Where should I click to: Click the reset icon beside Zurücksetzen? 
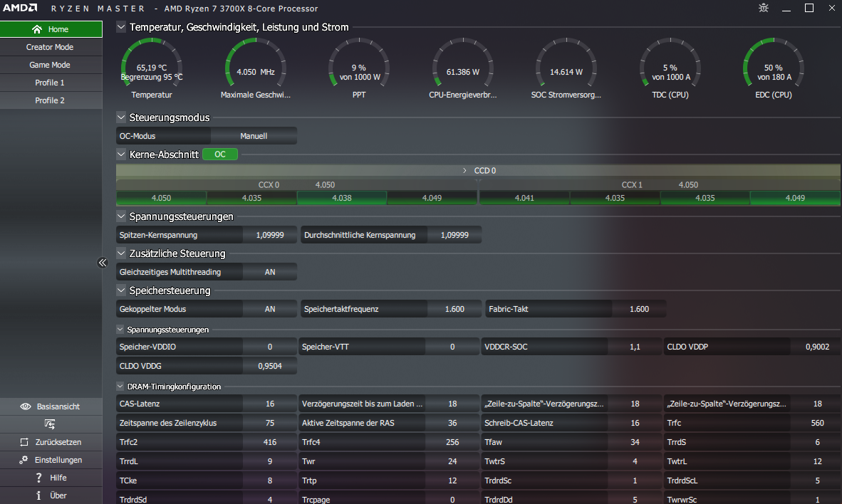click(24, 442)
